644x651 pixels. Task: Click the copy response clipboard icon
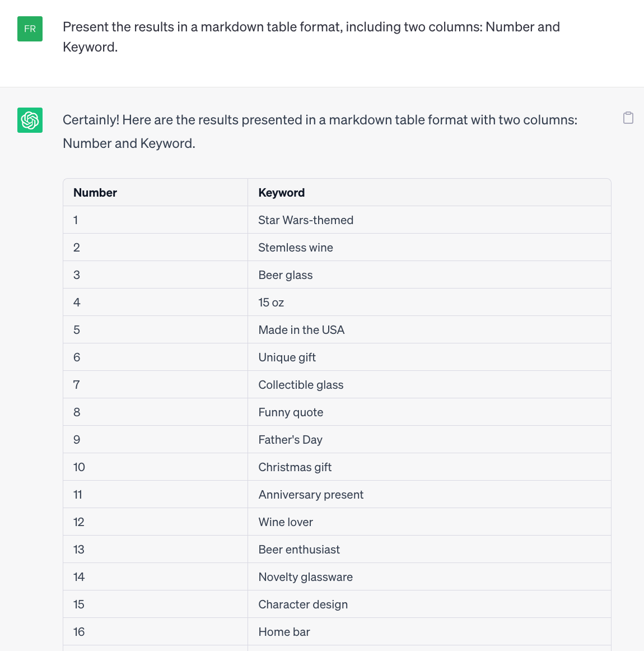coord(628,118)
